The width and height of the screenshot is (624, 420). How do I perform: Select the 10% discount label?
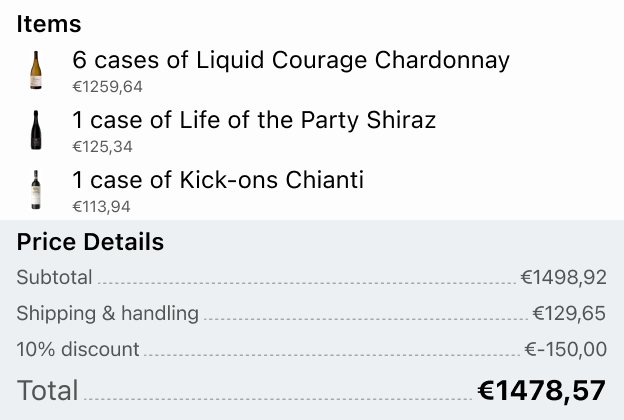coord(78,349)
